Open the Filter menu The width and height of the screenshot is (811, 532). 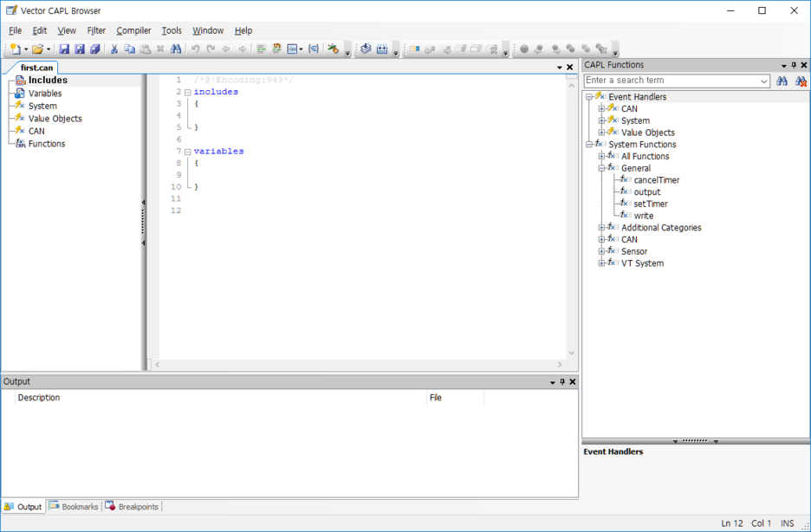pos(96,30)
